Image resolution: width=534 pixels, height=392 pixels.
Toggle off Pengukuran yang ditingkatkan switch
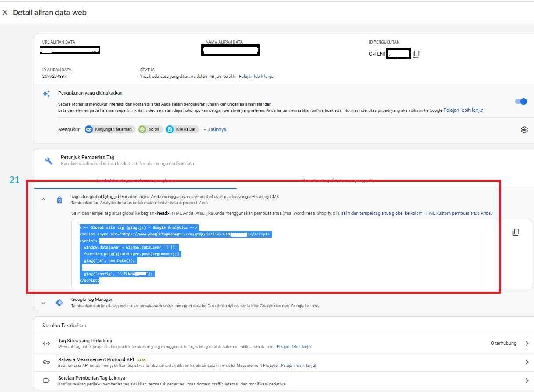[x=521, y=102]
